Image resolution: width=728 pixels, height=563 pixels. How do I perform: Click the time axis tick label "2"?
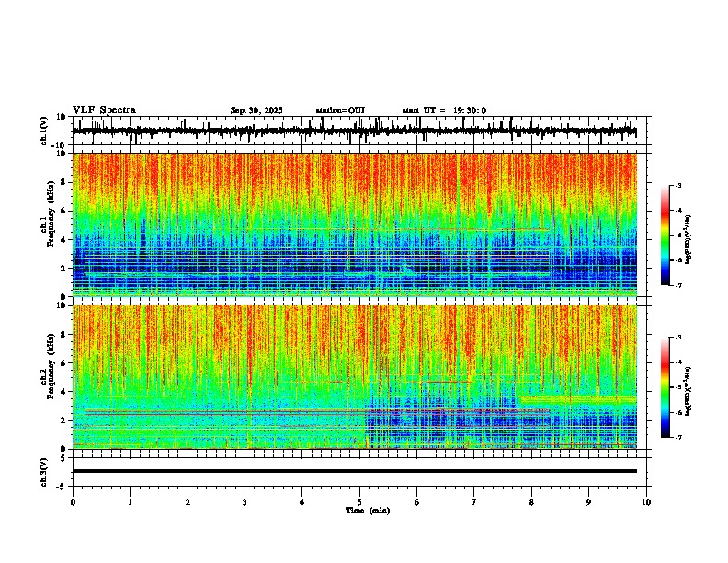[188, 502]
